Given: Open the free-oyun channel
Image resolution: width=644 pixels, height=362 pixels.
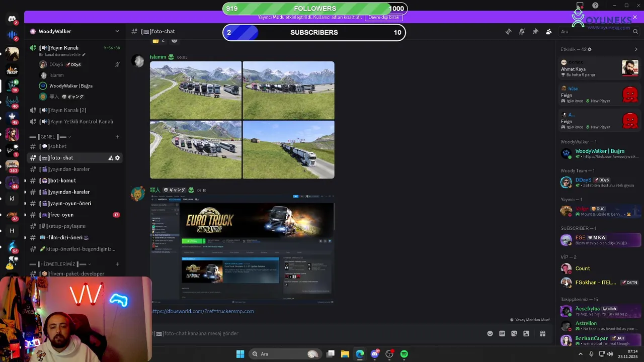Looking at the screenshot, I should [x=75, y=215].
